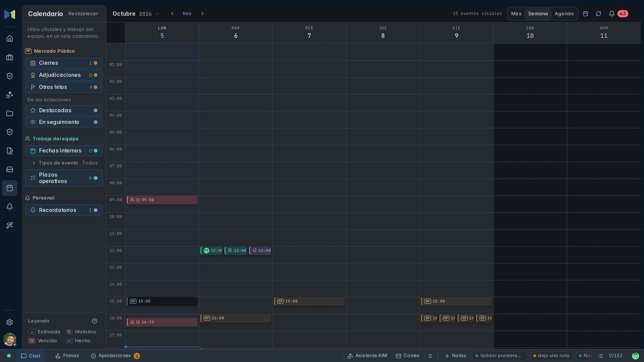This screenshot has height=362, width=644.
Task: Toggle the Cierres filter
Action: click(64, 63)
